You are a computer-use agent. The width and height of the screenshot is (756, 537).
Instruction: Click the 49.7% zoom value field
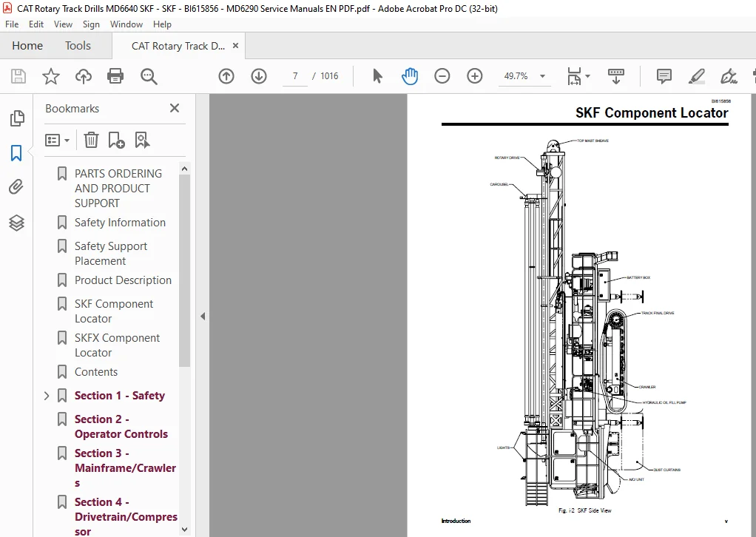pyautogui.click(x=516, y=76)
